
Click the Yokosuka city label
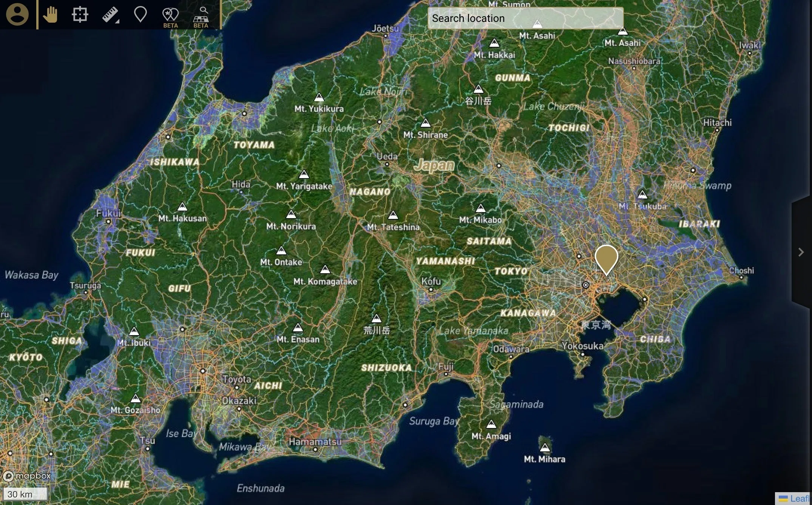[582, 346]
